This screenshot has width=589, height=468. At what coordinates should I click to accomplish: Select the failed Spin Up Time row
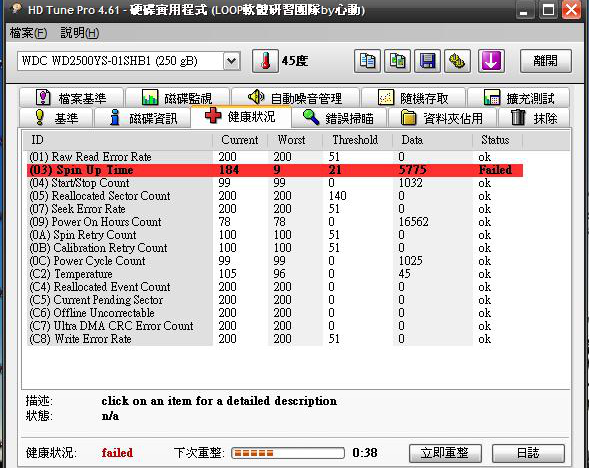point(275,170)
